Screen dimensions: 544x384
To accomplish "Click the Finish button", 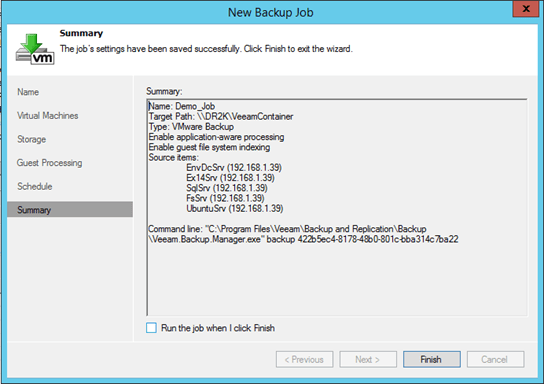I will pos(432,359).
